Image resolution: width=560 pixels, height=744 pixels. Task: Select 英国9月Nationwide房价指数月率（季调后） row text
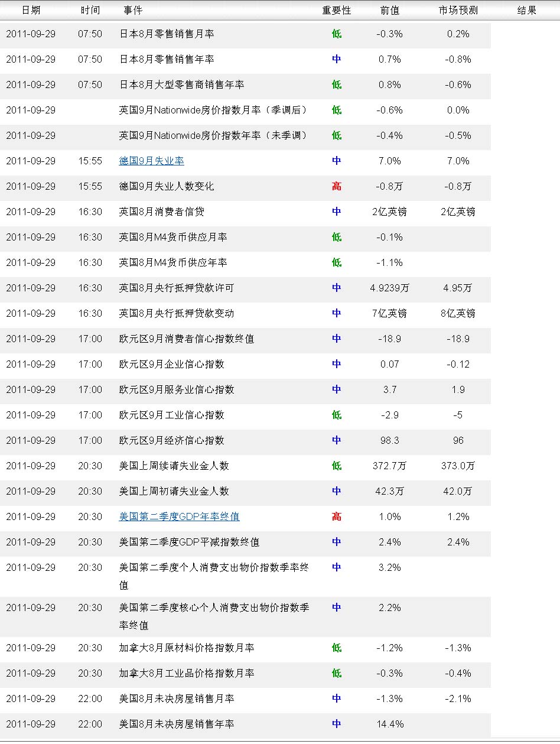pyautogui.click(x=213, y=110)
